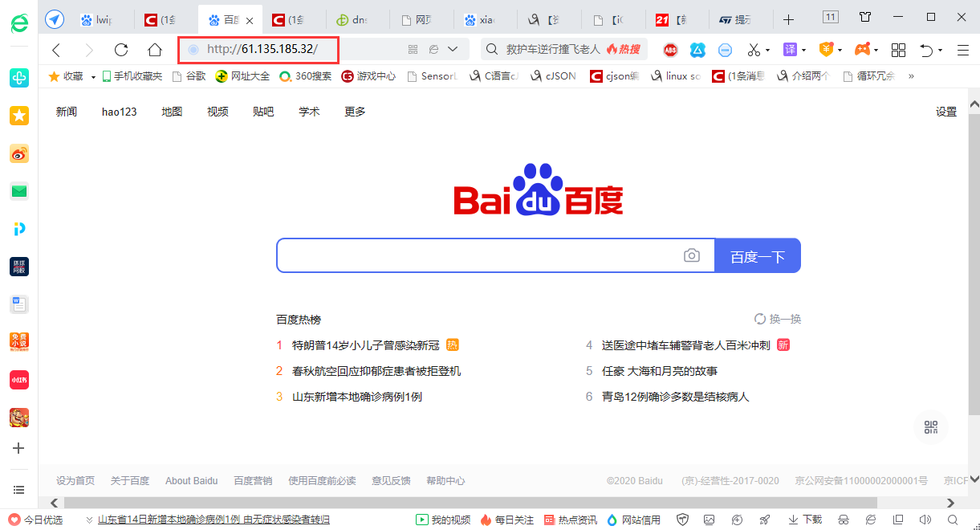This screenshot has height=530, width=980.
Task: Expand the favorites dropdown arrow
Action: (93, 77)
